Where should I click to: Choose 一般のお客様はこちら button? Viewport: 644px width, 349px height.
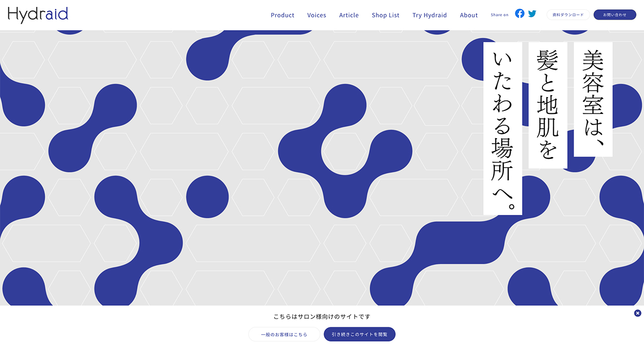tap(284, 334)
